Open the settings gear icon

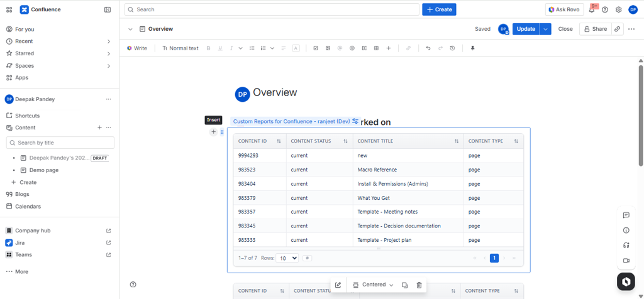coord(619,9)
